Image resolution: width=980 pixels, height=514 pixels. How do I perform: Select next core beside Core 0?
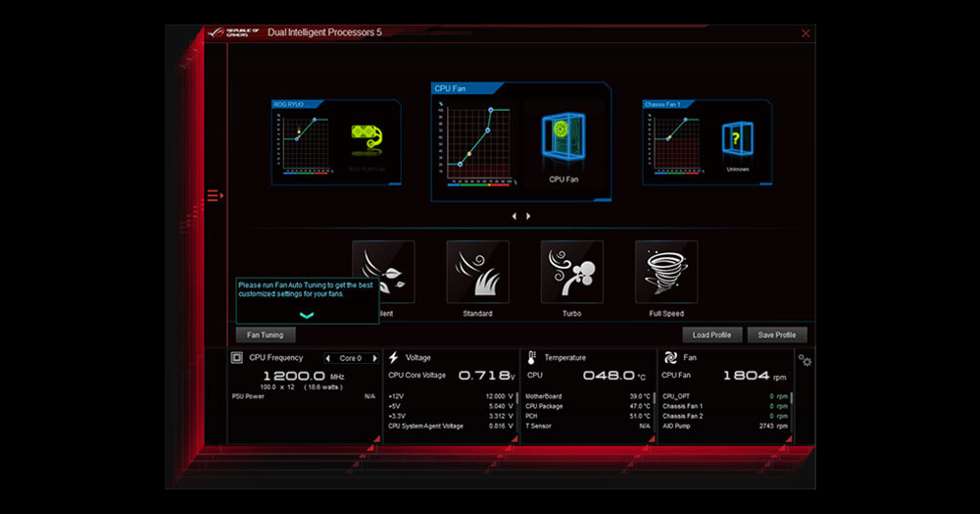pyautogui.click(x=374, y=358)
